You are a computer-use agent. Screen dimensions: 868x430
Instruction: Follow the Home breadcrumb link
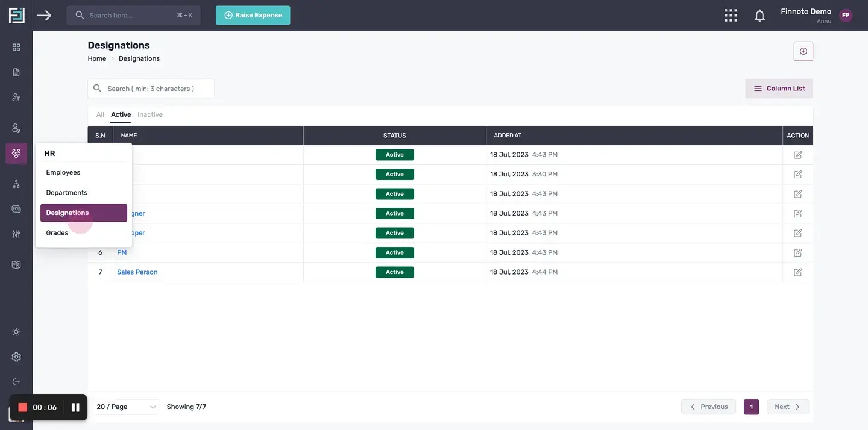tap(96, 58)
